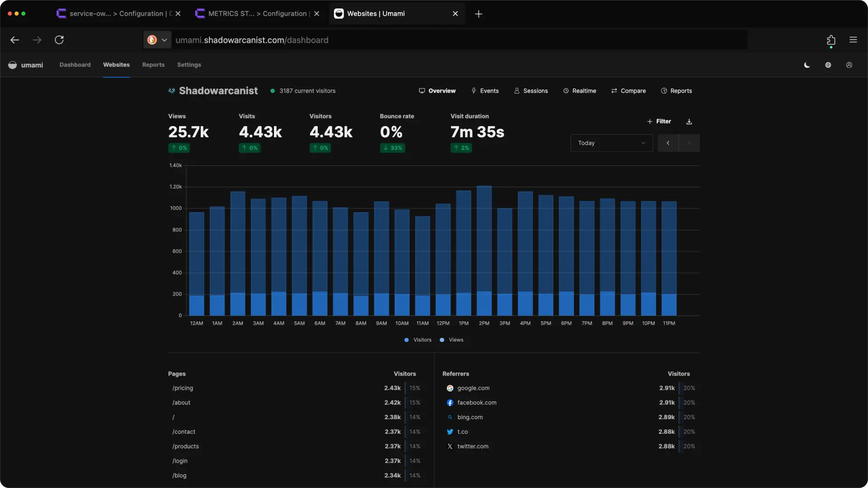Open the Today date range dropdown
Image resolution: width=868 pixels, height=488 pixels.
coord(611,143)
